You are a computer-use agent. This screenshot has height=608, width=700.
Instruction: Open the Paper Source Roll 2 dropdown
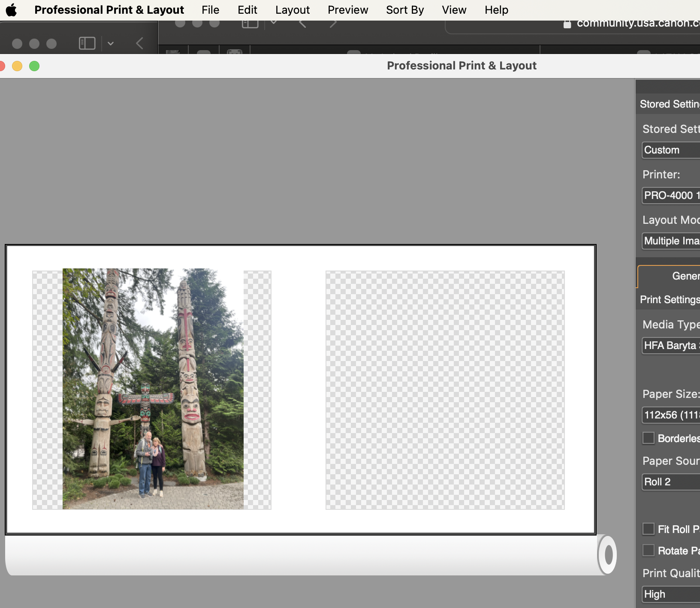(x=670, y=482)
